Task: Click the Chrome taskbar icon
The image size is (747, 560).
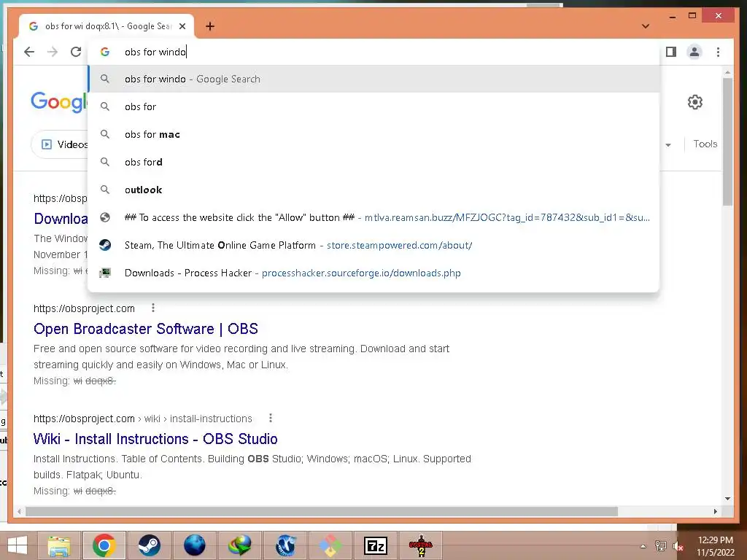Action: point(104,545)
